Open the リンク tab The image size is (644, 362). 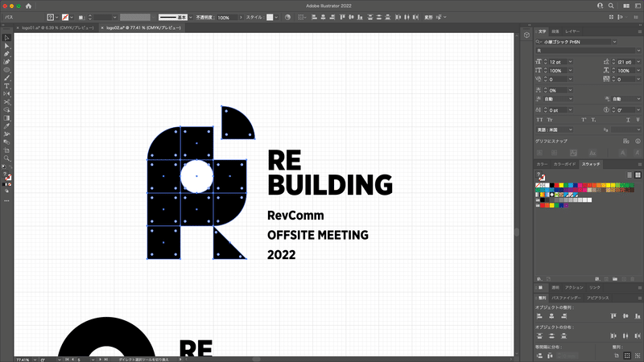pos(594,288)
